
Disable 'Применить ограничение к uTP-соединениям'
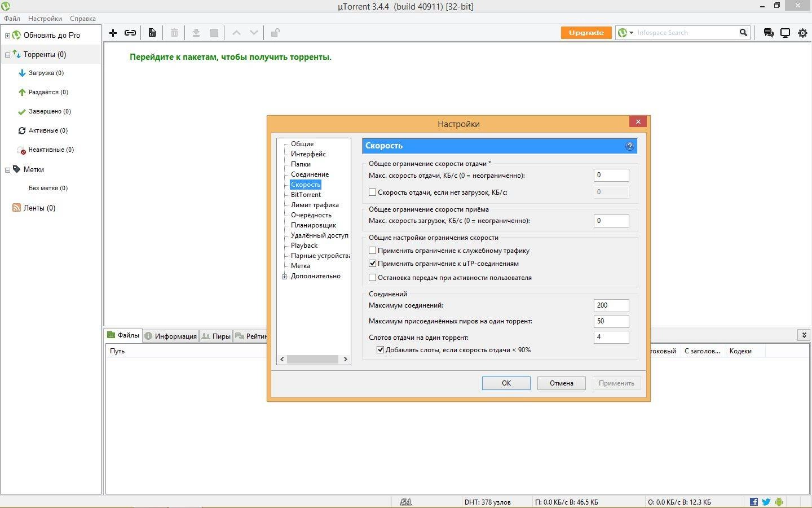click(x=373, y=263)
